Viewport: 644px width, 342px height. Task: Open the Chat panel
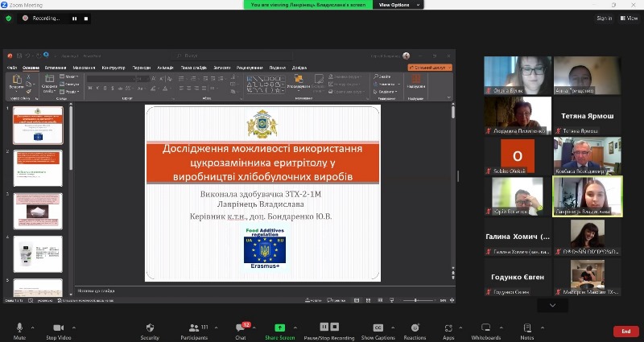[240, 328]
